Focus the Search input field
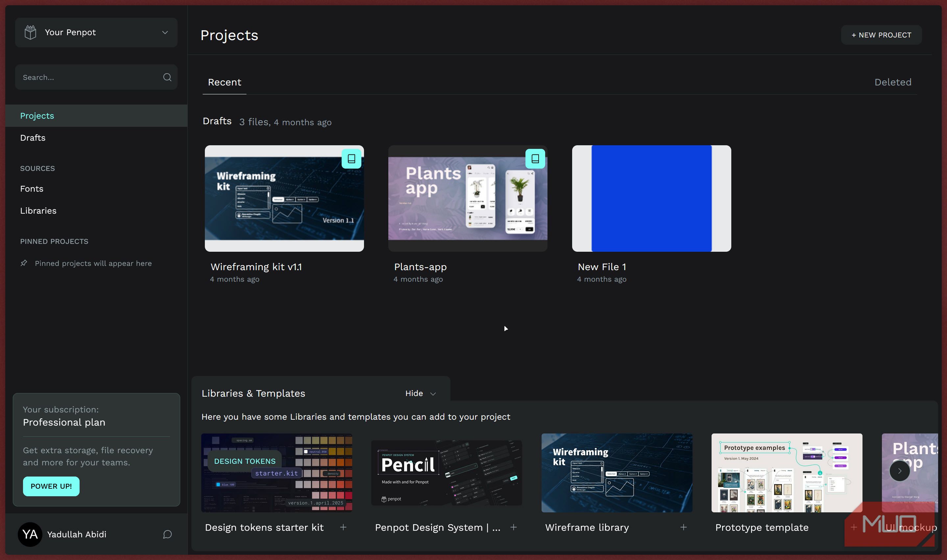Screen dimensions: 947x560 tap(96, 77)
